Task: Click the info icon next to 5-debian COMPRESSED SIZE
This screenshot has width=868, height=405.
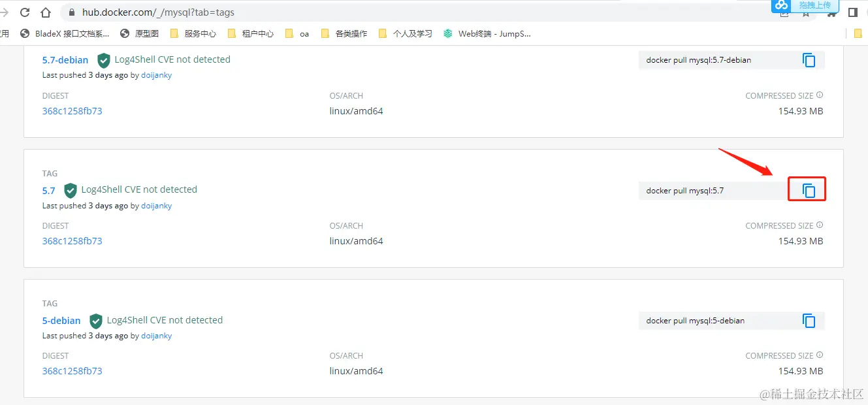Action: tap(820, 355)
